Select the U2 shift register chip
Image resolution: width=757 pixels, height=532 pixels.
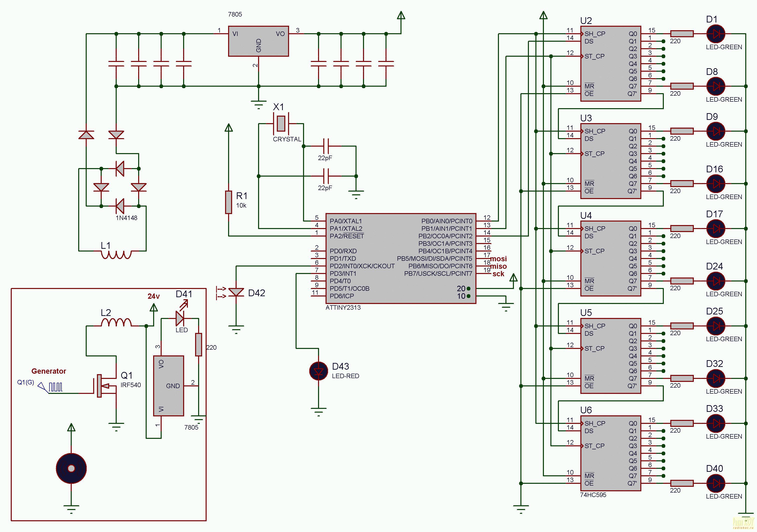tap(610, 64)
